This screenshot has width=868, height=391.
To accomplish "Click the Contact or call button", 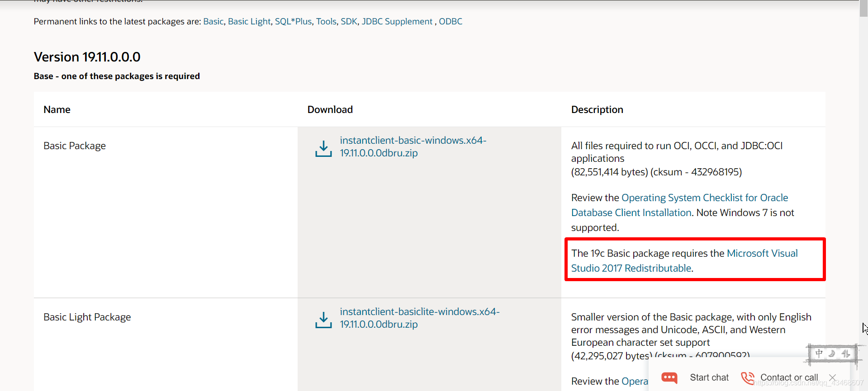I will click(x=789, y=377).
